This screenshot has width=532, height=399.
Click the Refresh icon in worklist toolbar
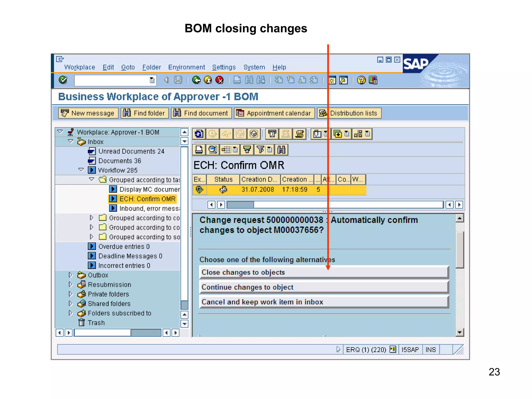(199, 134)
